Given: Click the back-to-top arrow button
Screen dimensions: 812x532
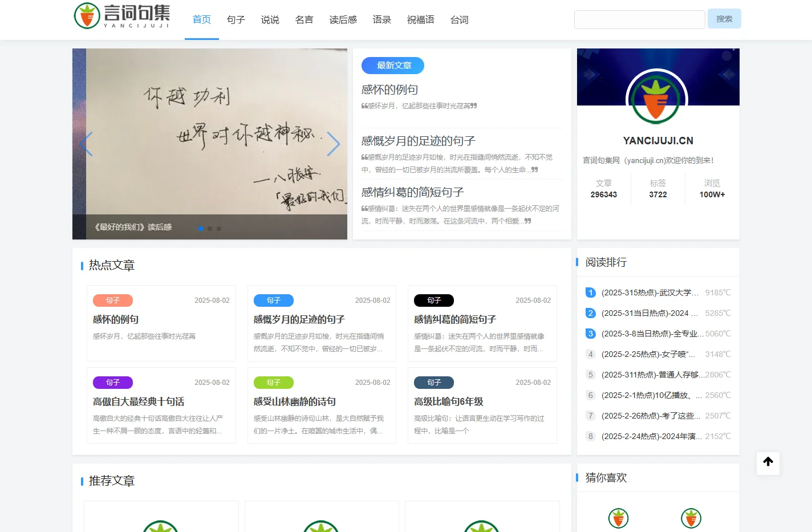Looking at the screenshot, I should (768, 463).
